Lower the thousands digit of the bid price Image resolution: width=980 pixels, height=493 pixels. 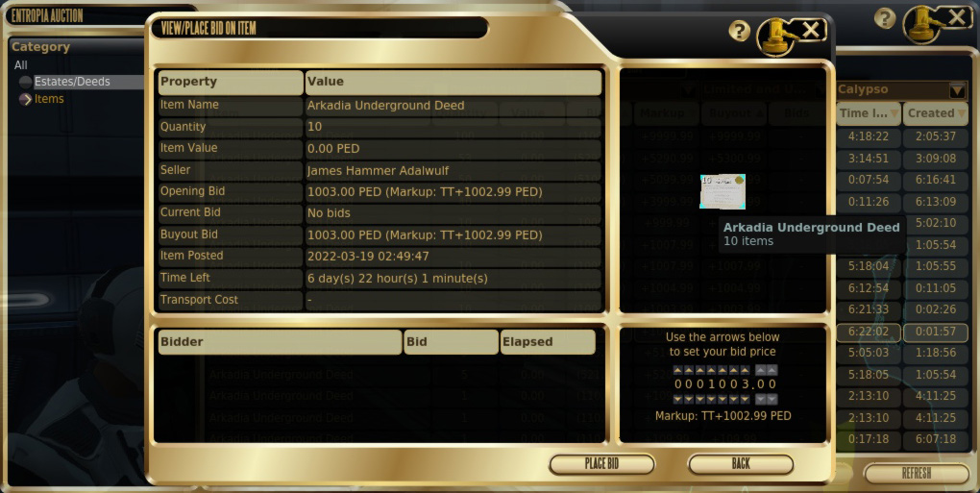(711, 399)
